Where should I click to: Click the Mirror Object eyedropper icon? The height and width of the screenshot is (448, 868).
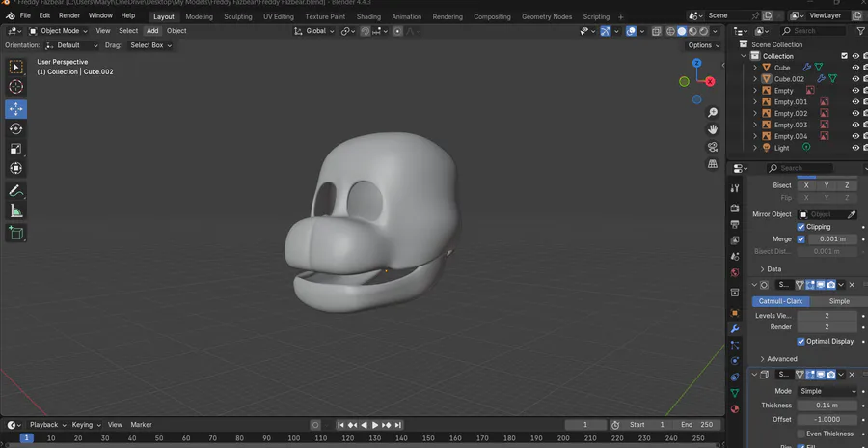(852, 214)
